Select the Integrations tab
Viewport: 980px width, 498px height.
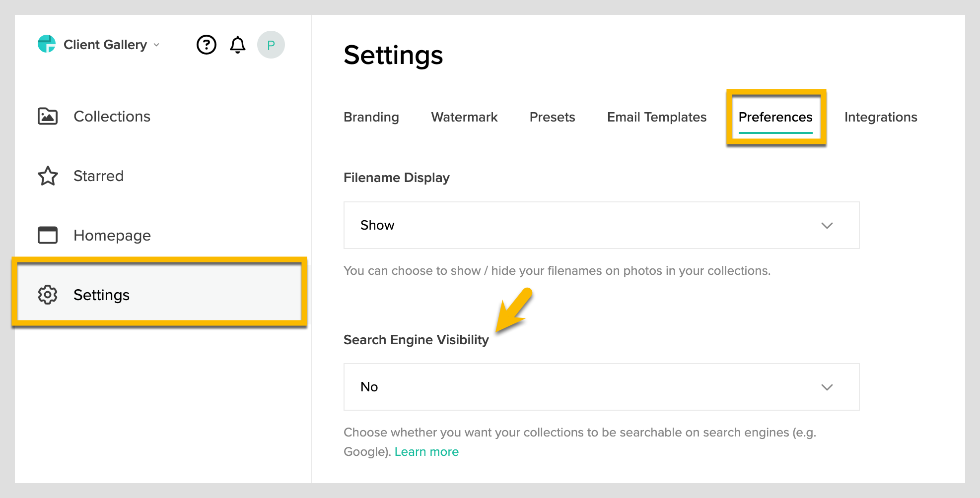pos(881,117)
